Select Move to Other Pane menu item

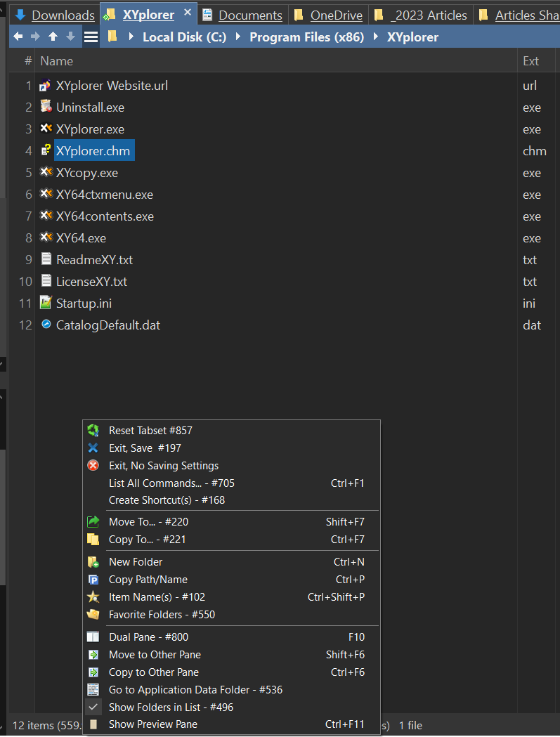tap(232, 655)
